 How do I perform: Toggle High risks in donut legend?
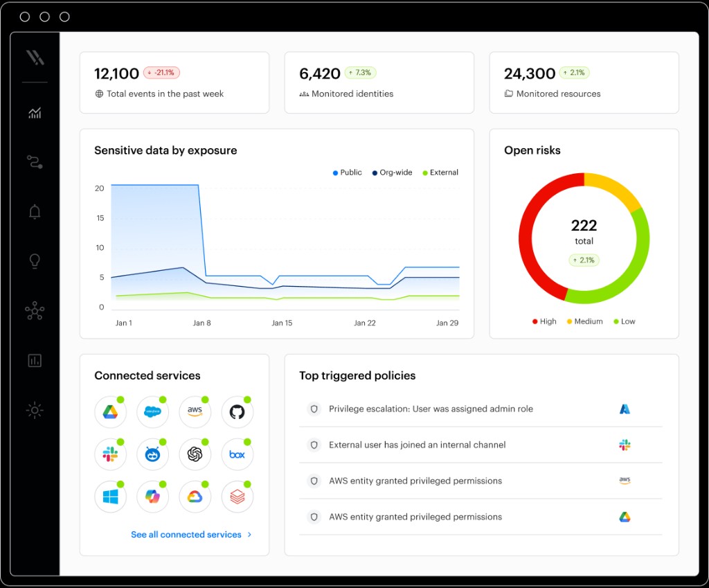544,321
